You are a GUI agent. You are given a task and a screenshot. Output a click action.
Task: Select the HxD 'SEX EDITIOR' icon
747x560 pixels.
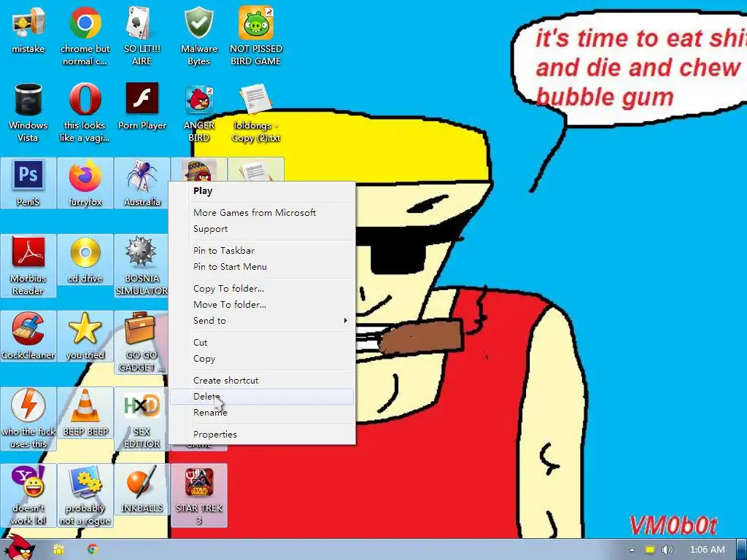tap(142, 419)
